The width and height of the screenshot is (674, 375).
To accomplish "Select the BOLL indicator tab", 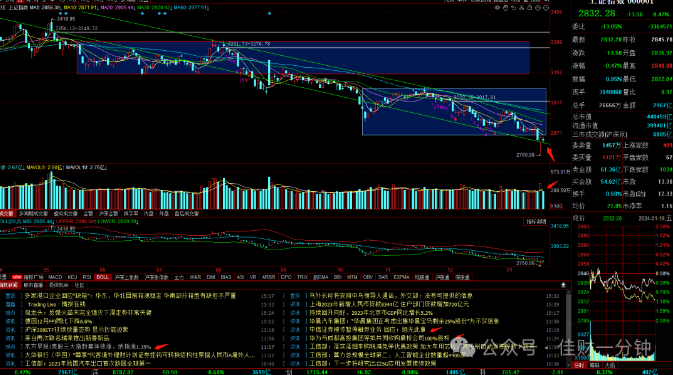I will (102, 277).
